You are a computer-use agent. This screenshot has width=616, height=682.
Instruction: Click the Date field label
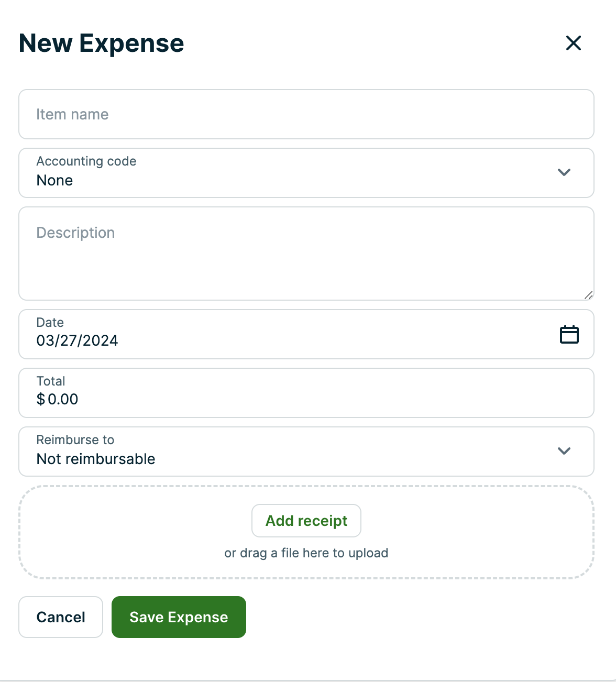(x=50, y=323)
